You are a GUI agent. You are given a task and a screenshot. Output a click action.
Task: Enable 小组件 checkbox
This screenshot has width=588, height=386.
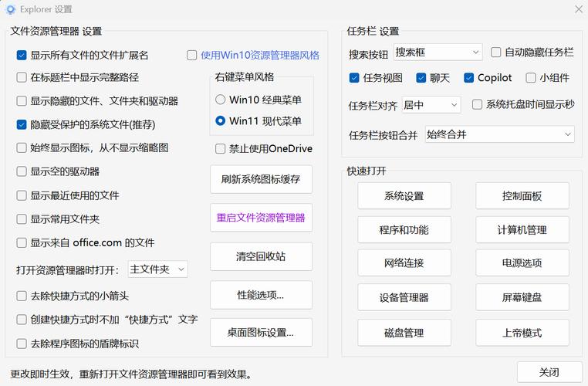[531, 78]
